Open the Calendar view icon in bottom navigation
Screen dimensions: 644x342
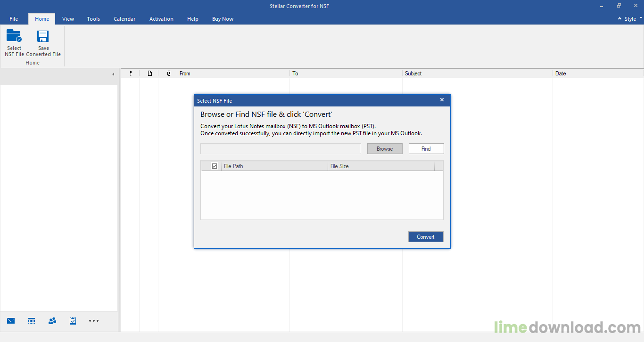[x=32, y=321]
